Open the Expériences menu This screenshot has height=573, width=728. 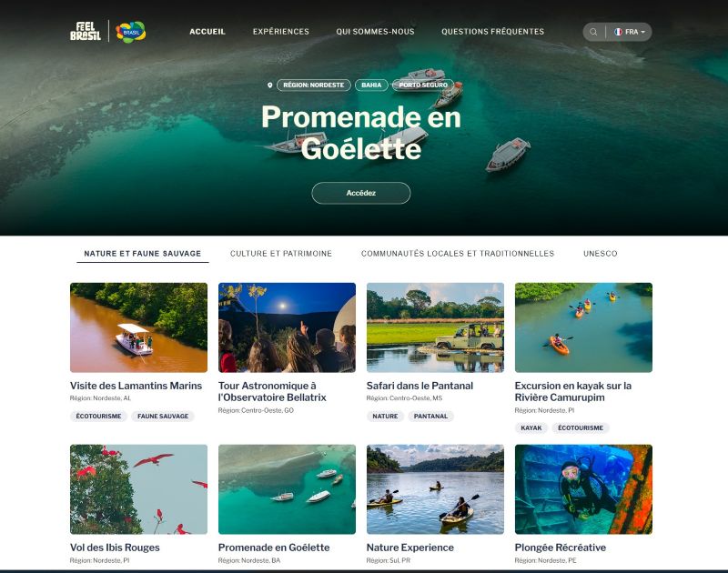tap(281, 32)
